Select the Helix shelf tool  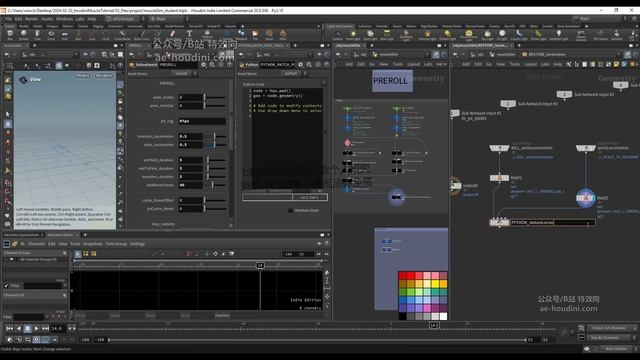tap(283, 35)
